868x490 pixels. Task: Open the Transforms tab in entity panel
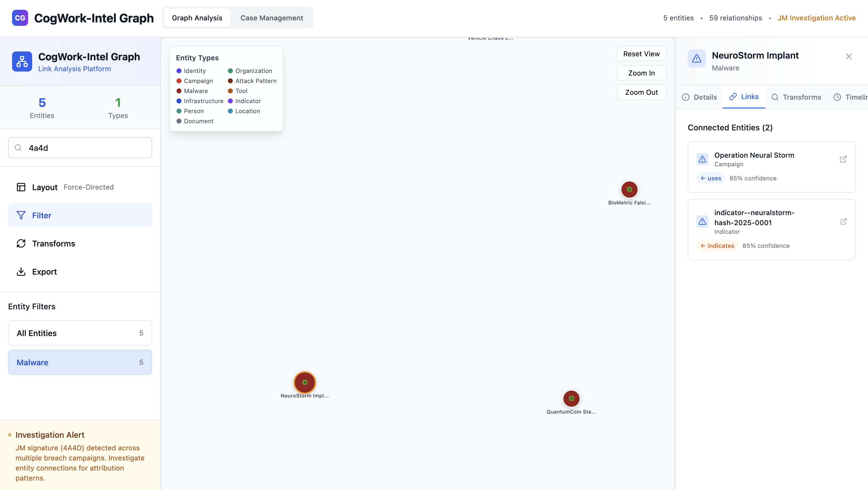coord(796,97)
